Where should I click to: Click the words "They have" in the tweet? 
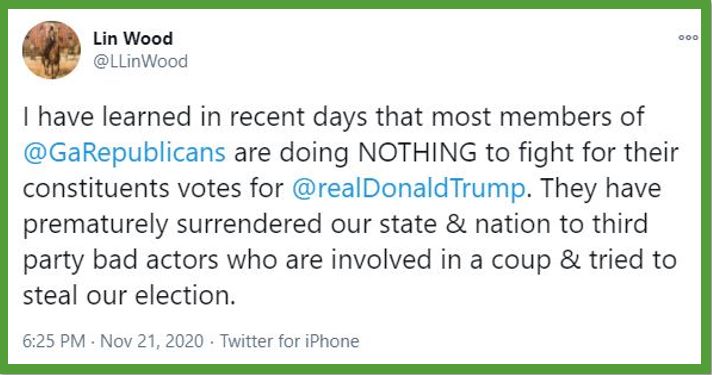[x=600, y=188]
